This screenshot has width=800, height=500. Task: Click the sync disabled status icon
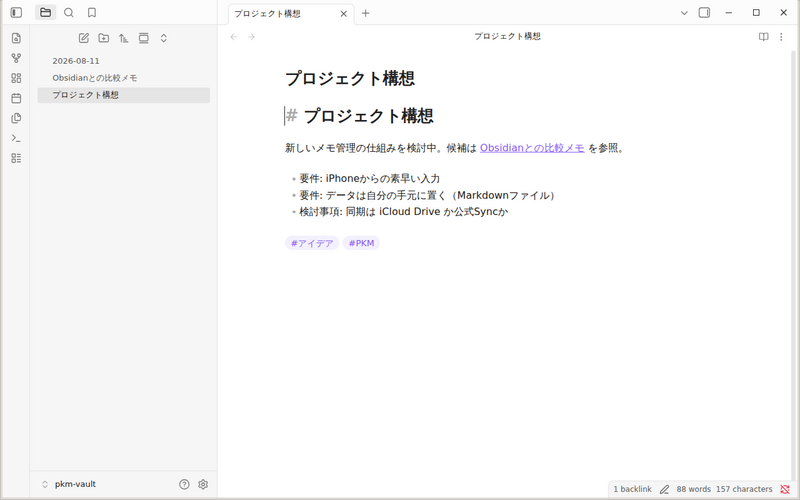point(785,489)
